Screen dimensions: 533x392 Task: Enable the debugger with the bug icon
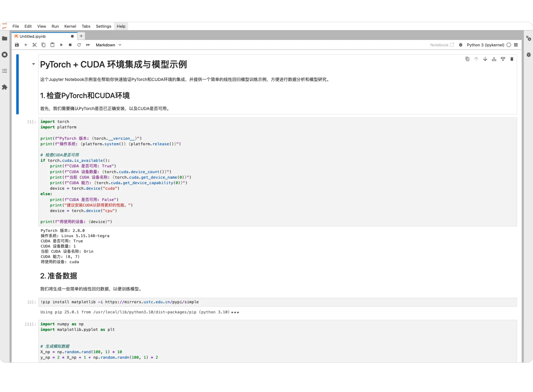click(x=461, y=45)
